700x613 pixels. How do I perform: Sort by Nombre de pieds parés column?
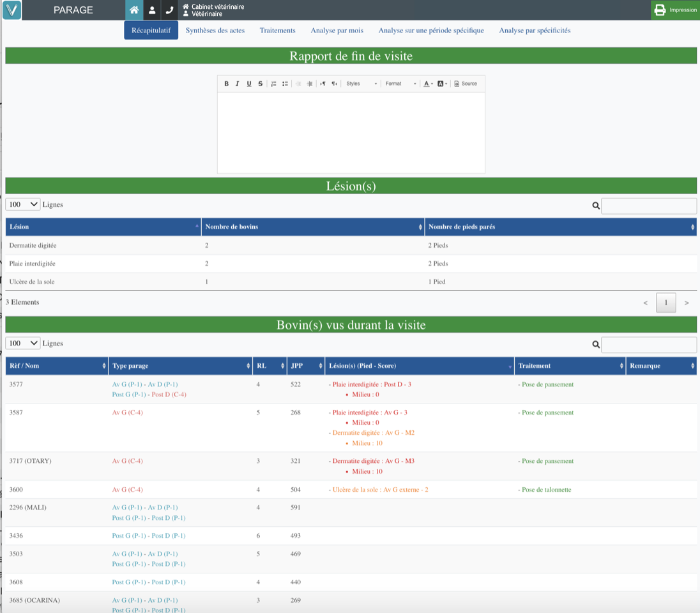click(x=561, y=227)
